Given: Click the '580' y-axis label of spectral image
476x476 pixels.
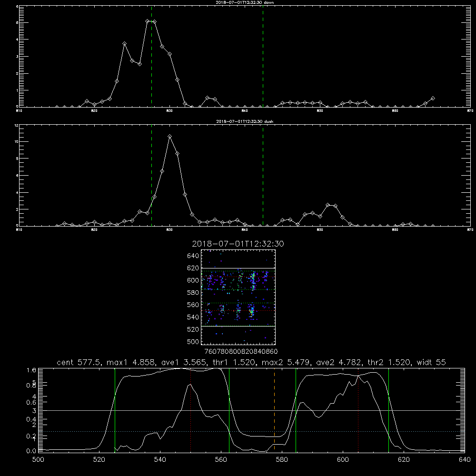Looking at the screenshot, I should pyautogui.click(x=193, y=293).
